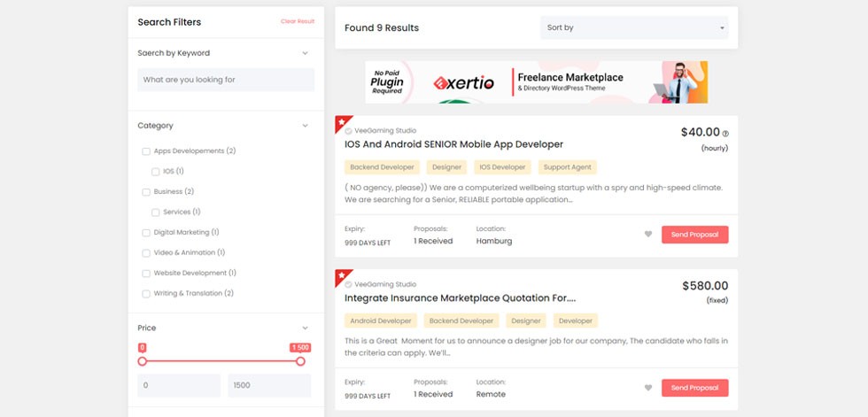Tick the Website Development checkbox

pos(146,274)
